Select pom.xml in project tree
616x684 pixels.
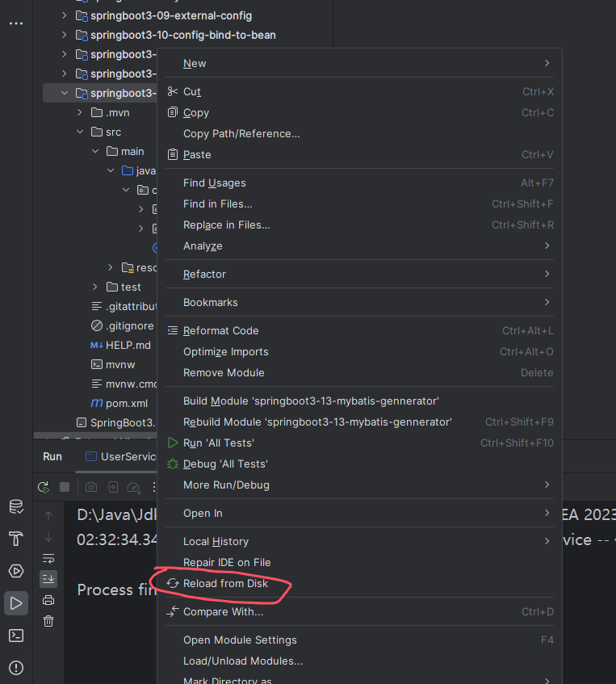click(126, 403)
